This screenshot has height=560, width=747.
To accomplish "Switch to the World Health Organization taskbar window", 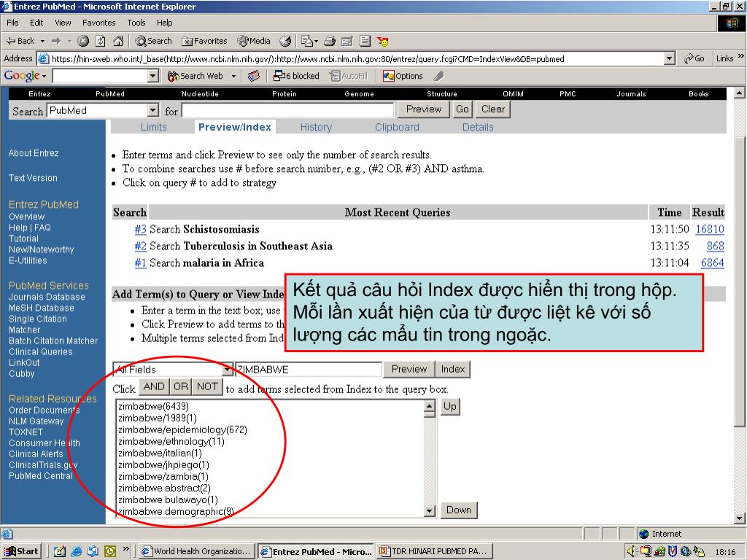I will pyautogui.click(x=197, y=551).
